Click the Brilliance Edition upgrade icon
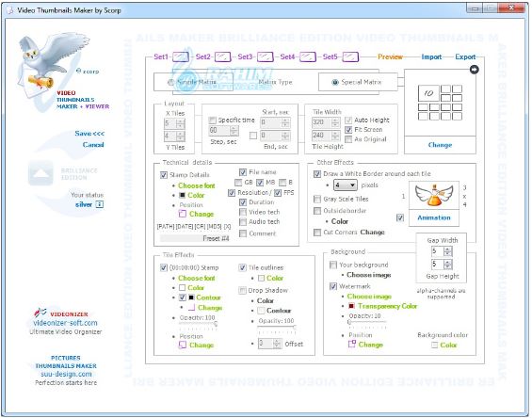Screen dimensions: 532x418 point(40,173)
